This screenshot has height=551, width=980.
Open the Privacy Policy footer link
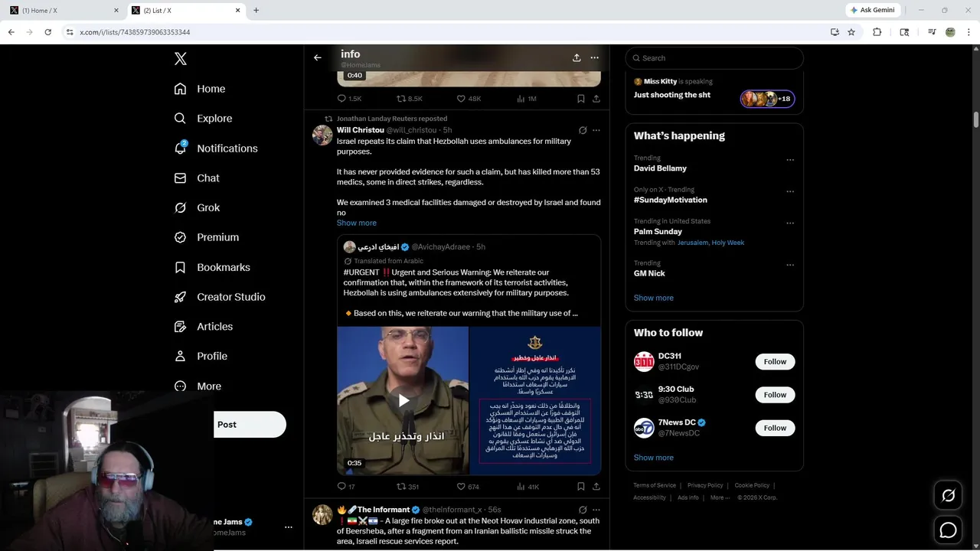click(x=705, y=485)
